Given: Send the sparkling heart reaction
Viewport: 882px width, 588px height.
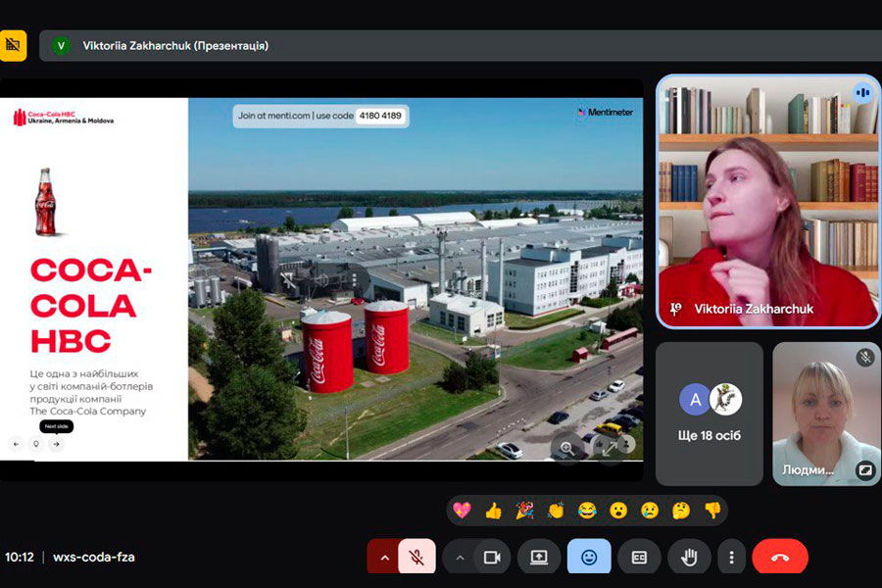Looking at the screenshot, I should pos(462,510).
